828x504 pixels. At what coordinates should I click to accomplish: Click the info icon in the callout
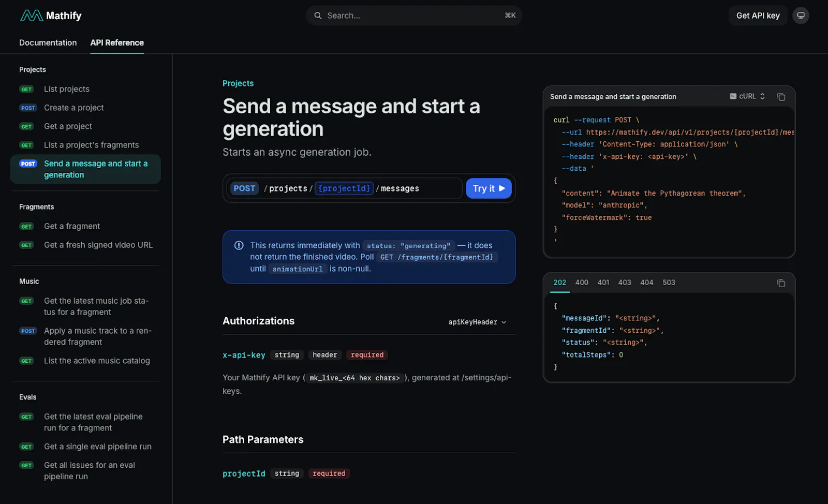(x=239, y=245)
